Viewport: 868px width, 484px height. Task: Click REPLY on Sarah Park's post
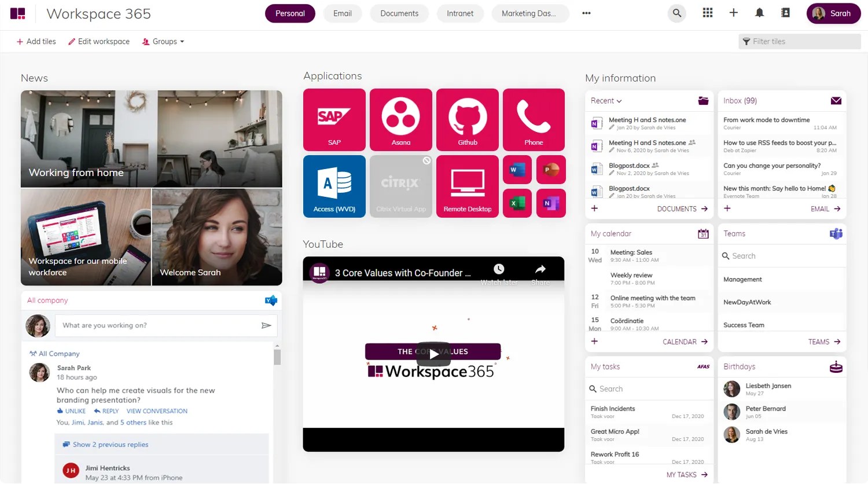(x=106, y=411)
